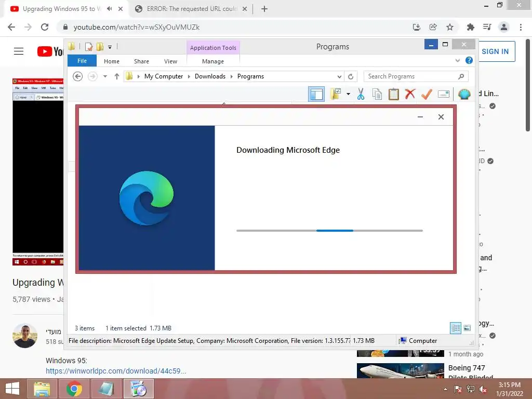Open the Manage ribbon tab
Viewport: 532px width, 399px height.
click(212, 61)
